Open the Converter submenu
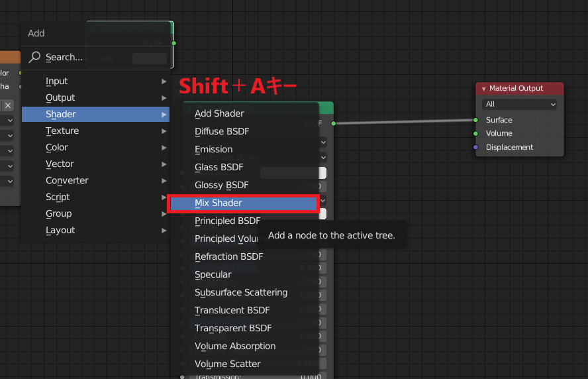 coord(95,180)
